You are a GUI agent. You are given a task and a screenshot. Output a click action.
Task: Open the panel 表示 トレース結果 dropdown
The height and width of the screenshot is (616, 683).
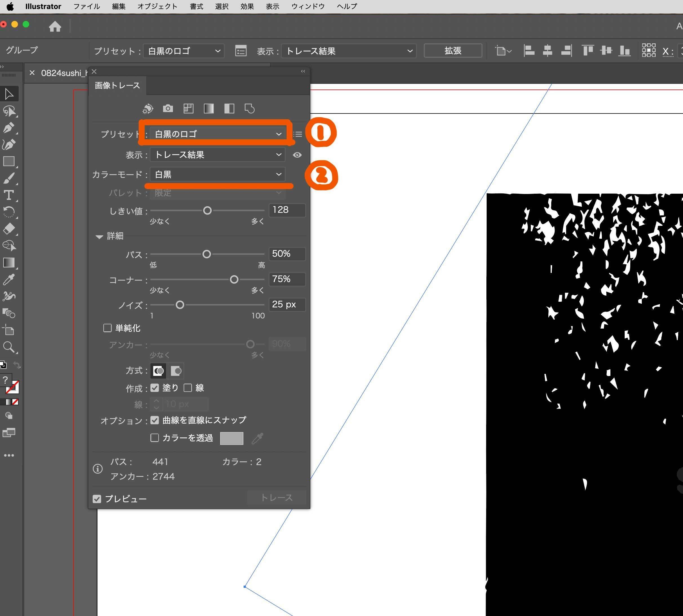pyautogui.click(x=217, y=155)
